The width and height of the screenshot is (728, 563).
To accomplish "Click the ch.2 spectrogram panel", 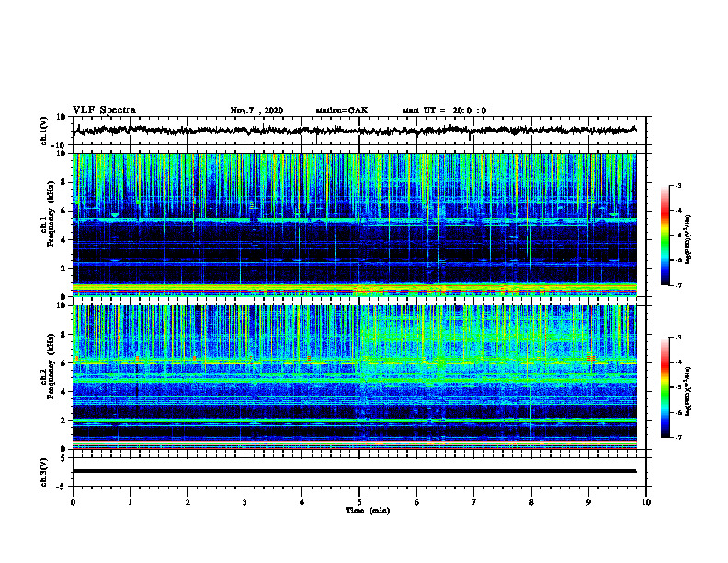I will (355, 377).
